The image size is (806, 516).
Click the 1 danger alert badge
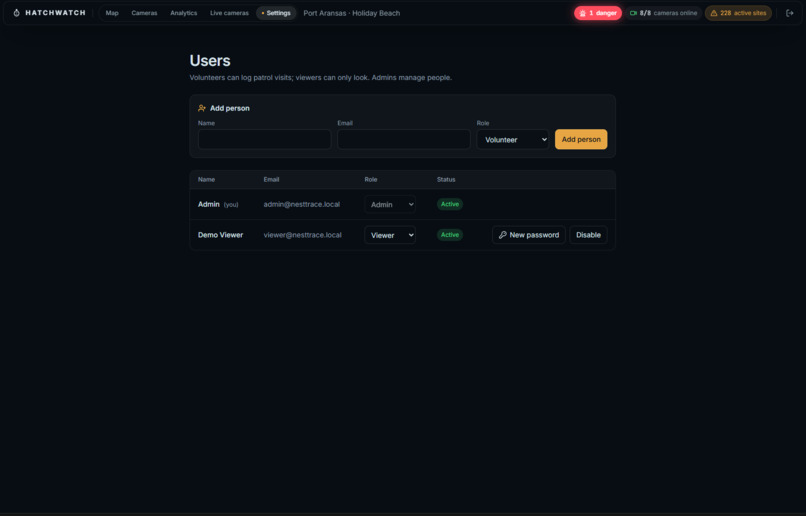click(x=598, y=13)
